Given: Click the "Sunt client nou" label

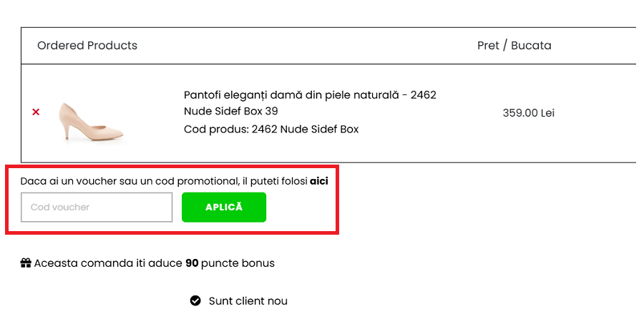Looking at the screenshot, I should 248,301.
